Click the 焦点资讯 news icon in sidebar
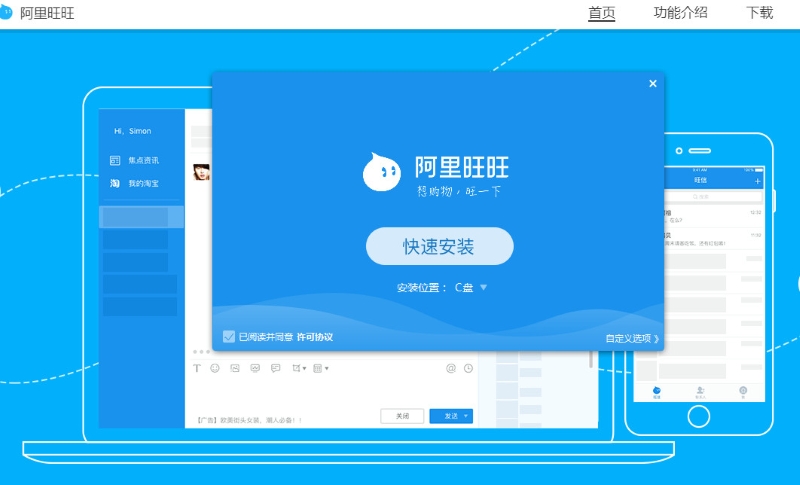The image size is (800, 485). [x=115, y=160]
